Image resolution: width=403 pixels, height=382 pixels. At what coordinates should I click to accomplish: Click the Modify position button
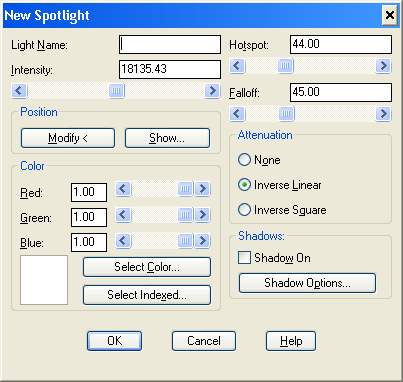(x=68, y=138)
